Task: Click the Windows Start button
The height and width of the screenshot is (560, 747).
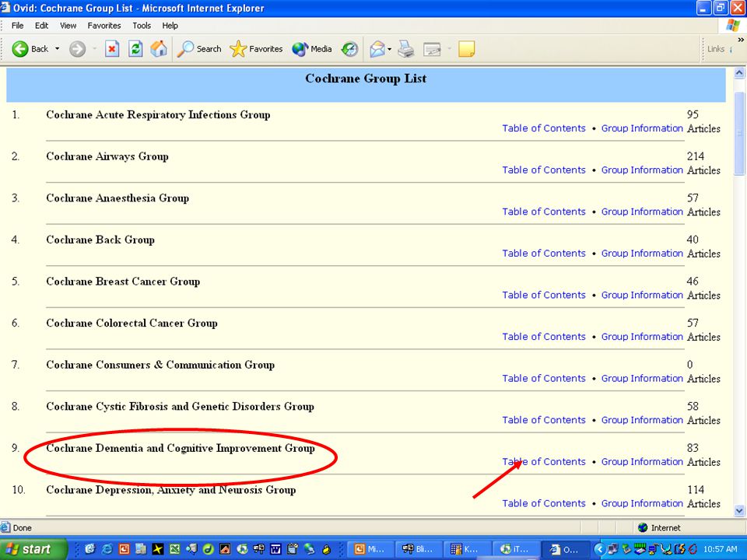Action: tap(33, 549)
